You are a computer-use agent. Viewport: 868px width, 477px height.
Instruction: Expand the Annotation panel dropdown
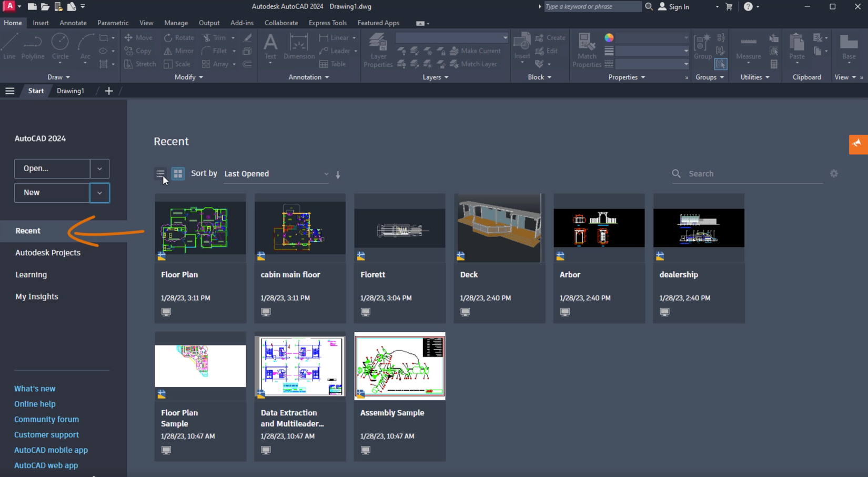(309, 77)
